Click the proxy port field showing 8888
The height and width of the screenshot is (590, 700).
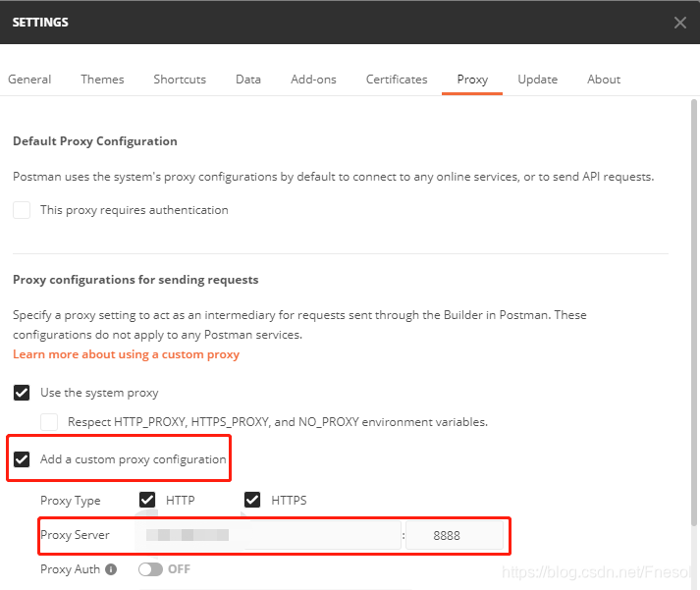click(x=455, y=535)
